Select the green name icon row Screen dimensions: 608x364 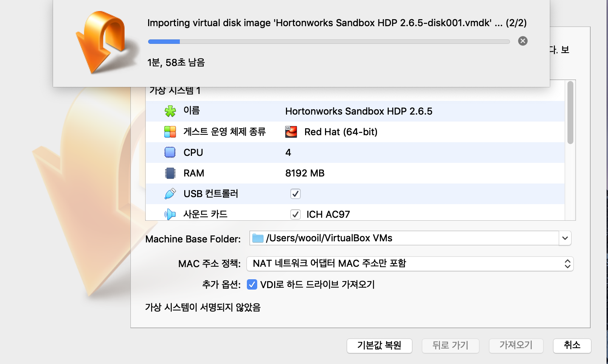click(170, 111)
